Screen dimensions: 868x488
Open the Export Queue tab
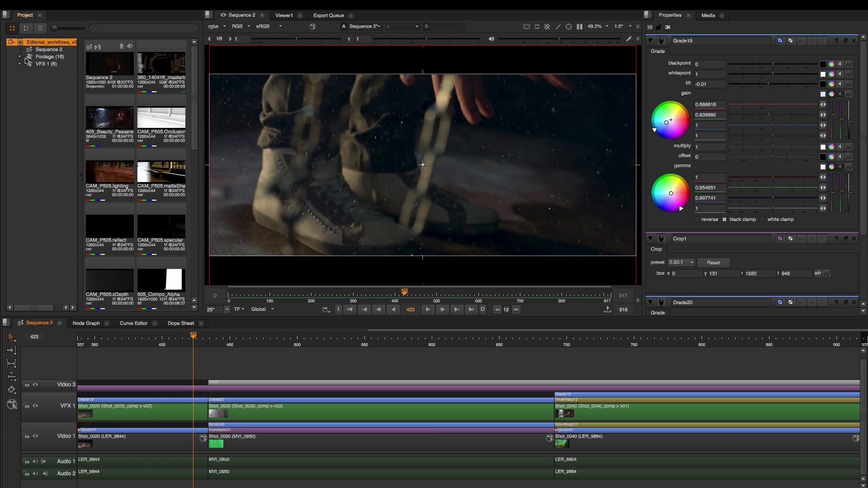(x=328, y=15)
